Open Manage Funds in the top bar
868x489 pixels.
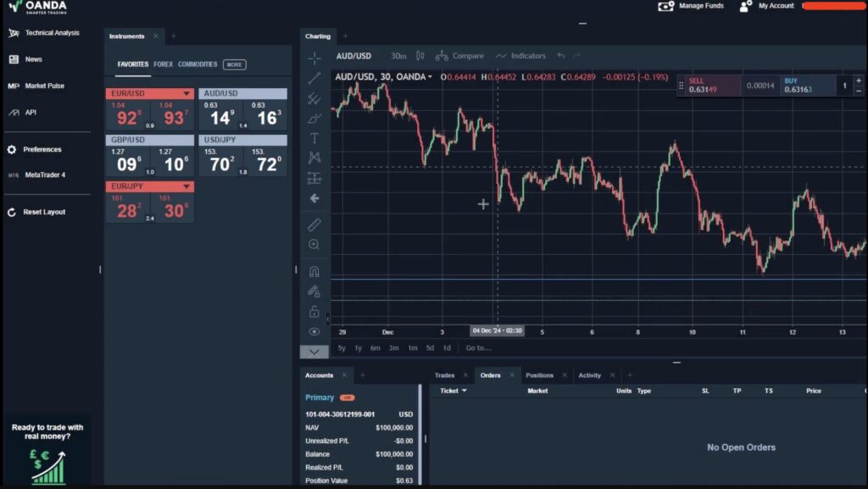pos(691,6)
